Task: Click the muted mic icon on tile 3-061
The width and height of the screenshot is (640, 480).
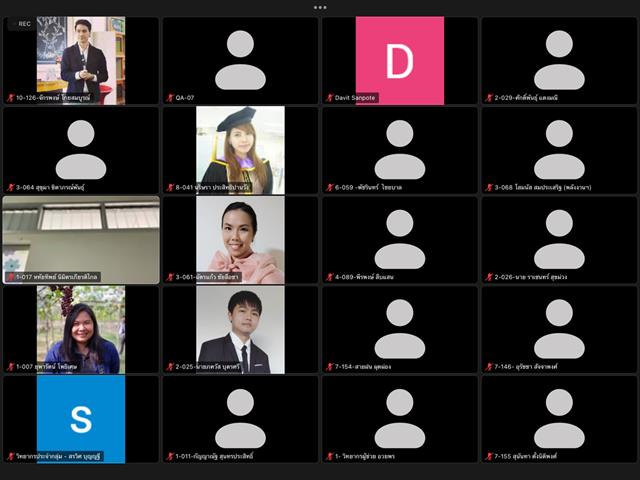Action: (170, 277)
